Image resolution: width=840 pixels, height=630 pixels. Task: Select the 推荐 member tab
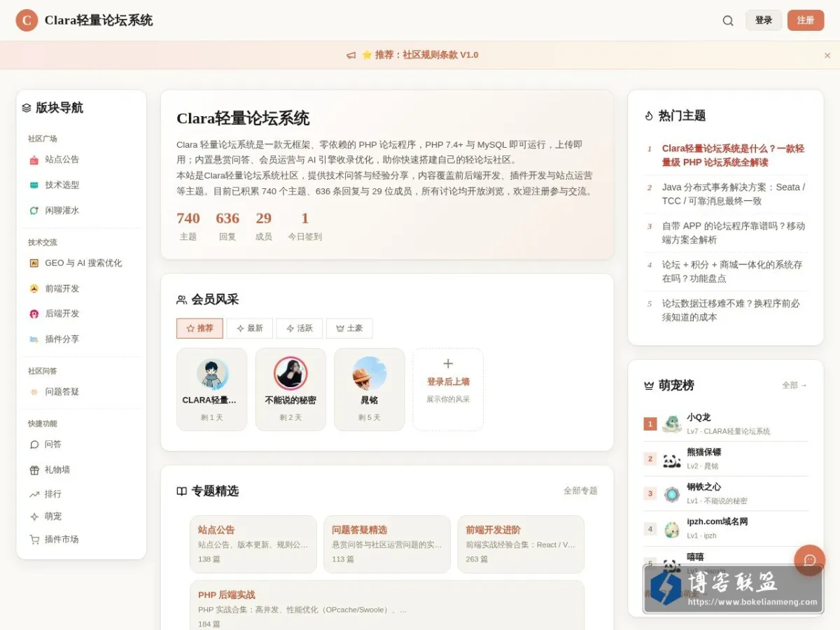199,328
